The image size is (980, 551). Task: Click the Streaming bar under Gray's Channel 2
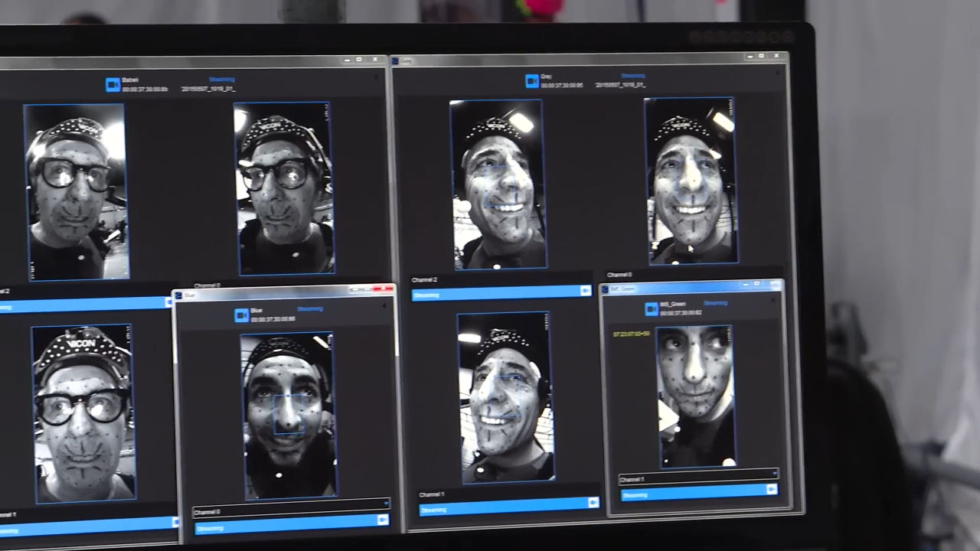tap(502, 293)
